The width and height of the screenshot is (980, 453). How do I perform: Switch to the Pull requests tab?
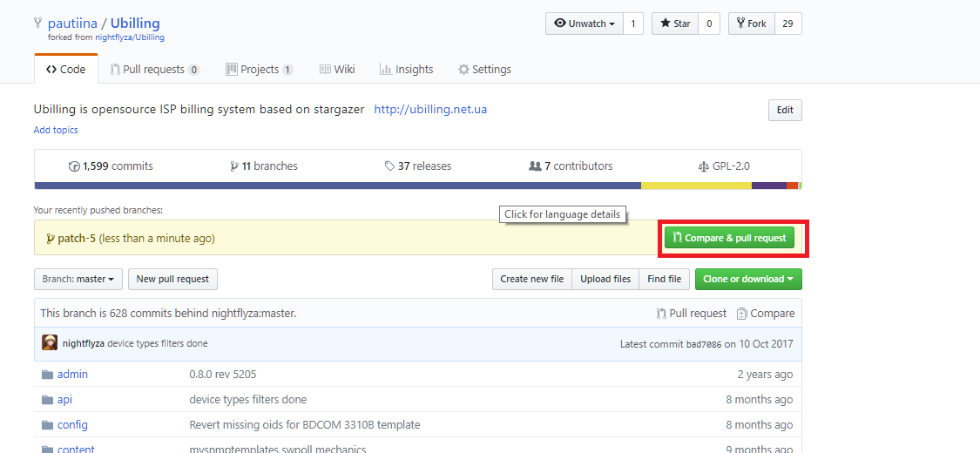click(x=154, y=70)
